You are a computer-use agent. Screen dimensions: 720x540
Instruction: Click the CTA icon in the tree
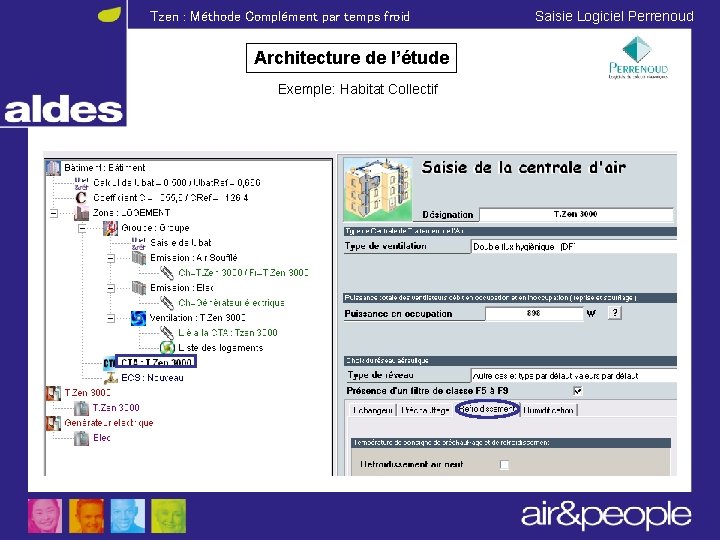click(x=109, y=363)
